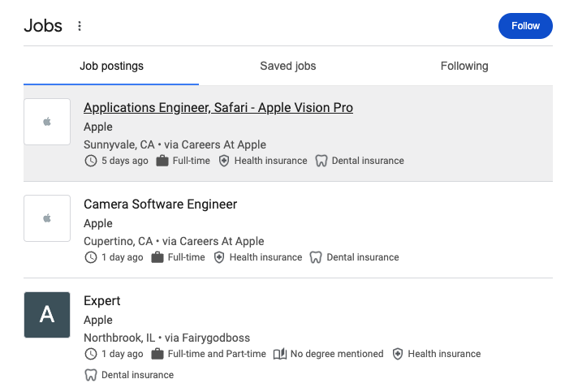This screenshot has height=392, width=578.
Task: Click health shield icon in Expert job row
Action: [x=398, y=354]
